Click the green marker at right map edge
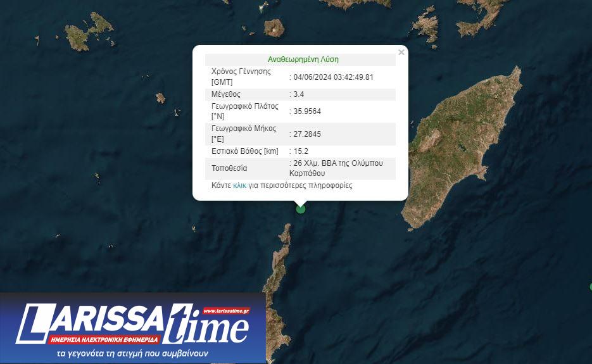Screen dimensions: 592x364 [x=590, y=286]
